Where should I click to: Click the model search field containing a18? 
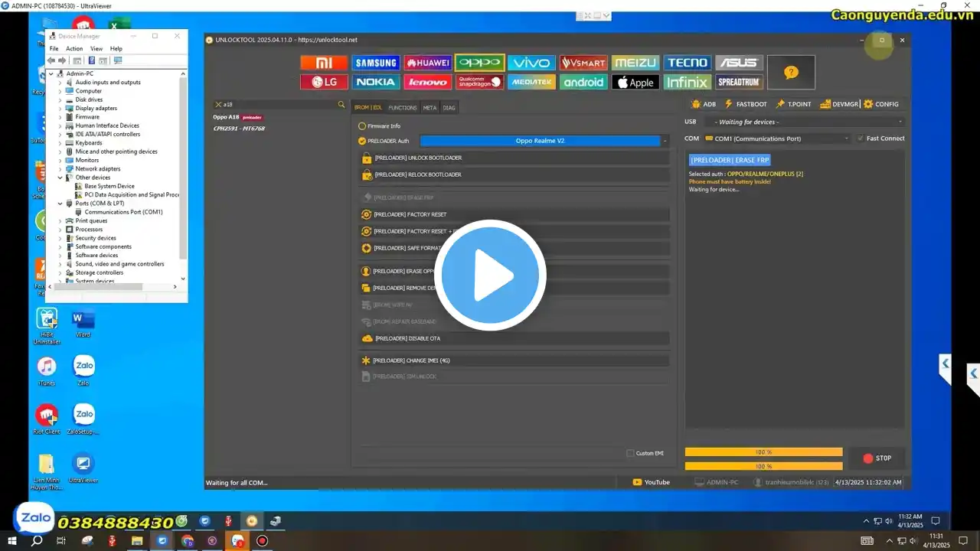279,105
